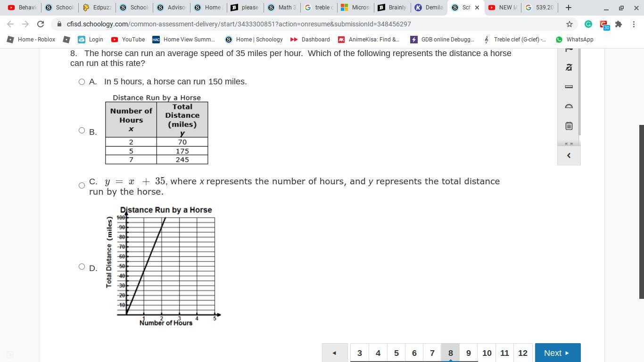Click the Next button
This screenshot has height=362, width=644.
point(558,353)
